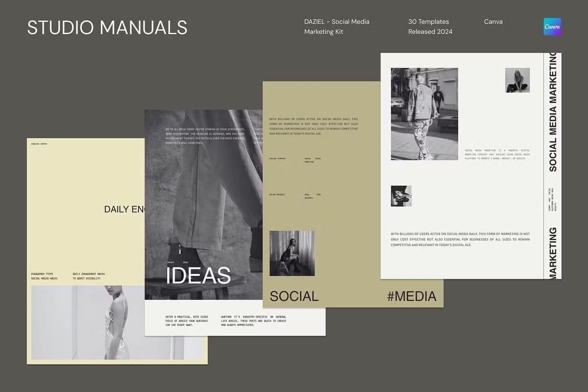Select the "Whether it's industry-specific" paragraph
This screenshot has width=588, height=392.
click(x=253, y=320)
